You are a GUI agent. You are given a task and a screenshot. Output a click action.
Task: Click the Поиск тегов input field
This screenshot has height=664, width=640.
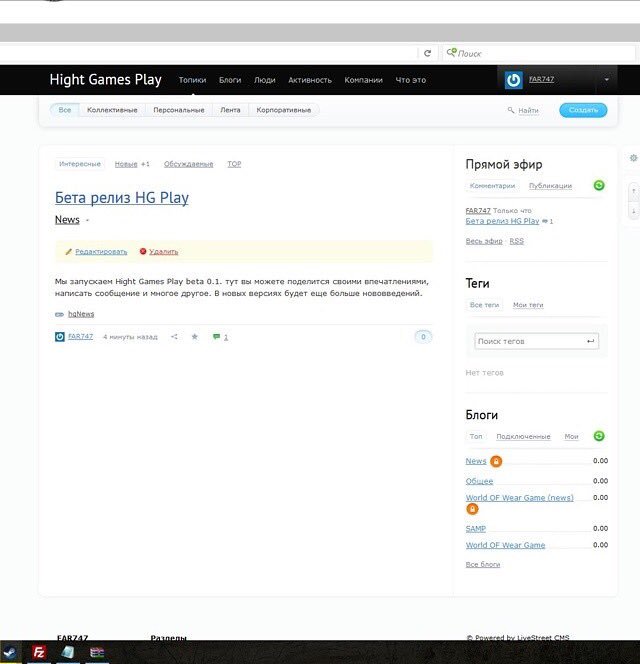[537, 341]
